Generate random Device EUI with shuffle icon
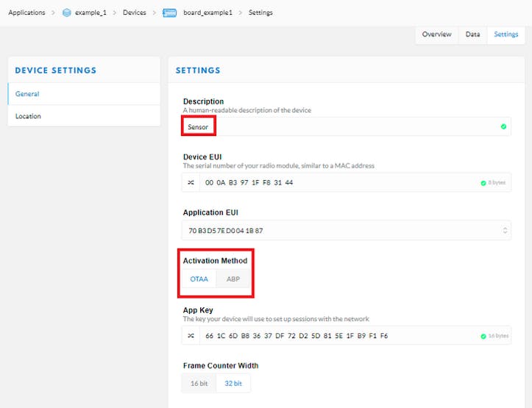 191,182
